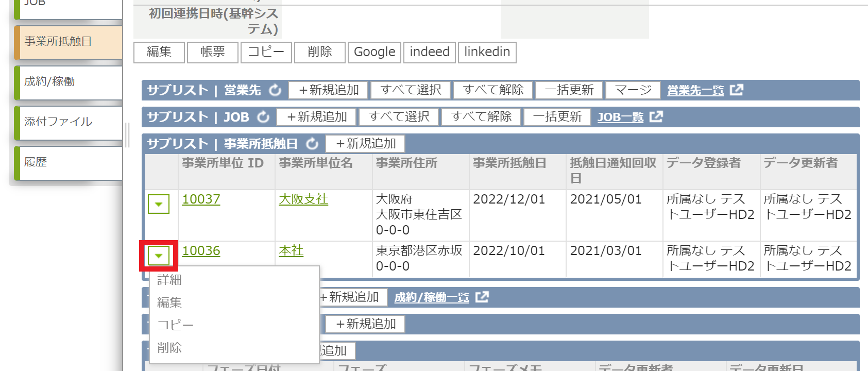Open 添付ファイル sidebar tab

[x=69, y=122]
